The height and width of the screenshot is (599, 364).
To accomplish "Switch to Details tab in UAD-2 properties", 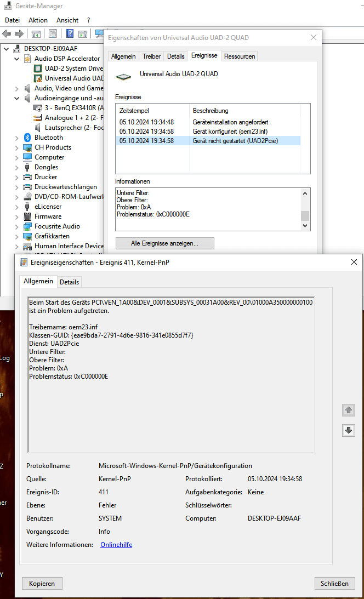I will point(176,56).
